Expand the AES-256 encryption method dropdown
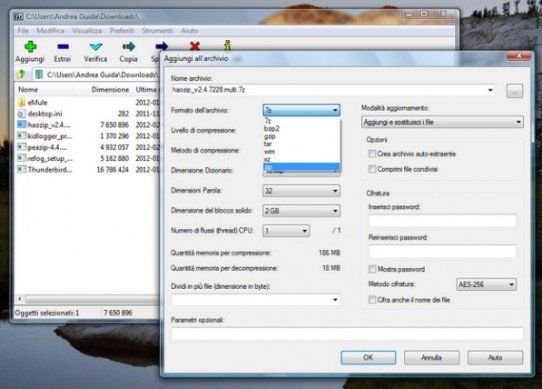542x389 pixels. click(x=486, y=285)
